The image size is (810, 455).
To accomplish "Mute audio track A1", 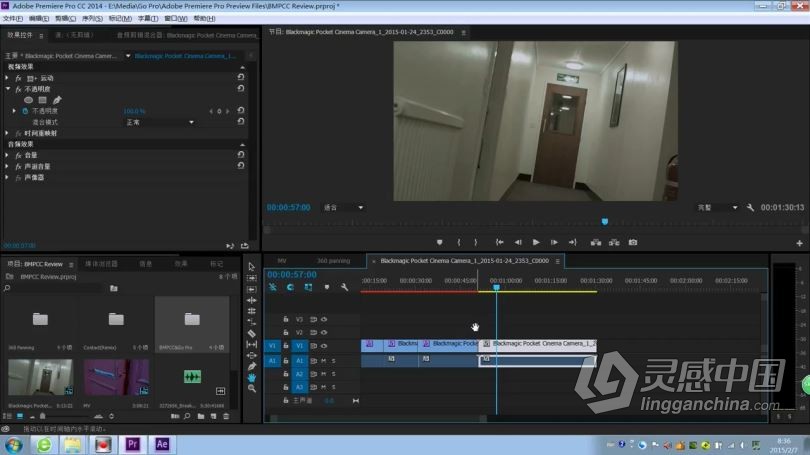I will [x=324, y=360].
